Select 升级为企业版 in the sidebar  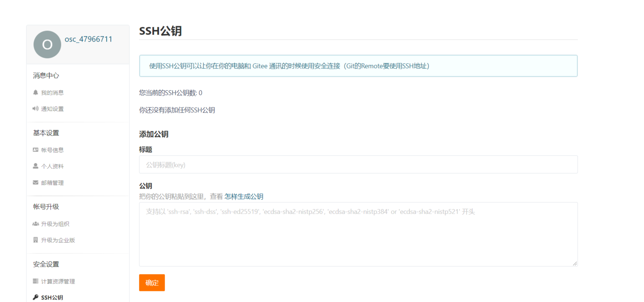[x=58, y=240]
